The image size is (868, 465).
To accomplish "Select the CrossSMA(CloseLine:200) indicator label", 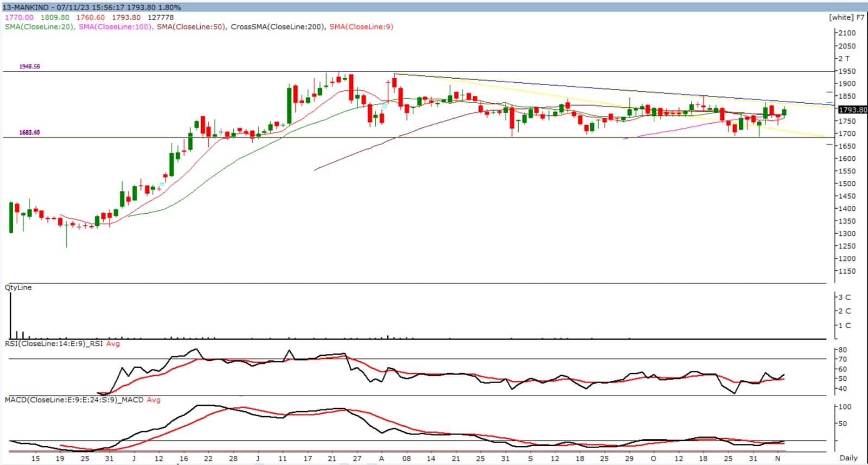I will pyautogui.click(x=278, y=27).
